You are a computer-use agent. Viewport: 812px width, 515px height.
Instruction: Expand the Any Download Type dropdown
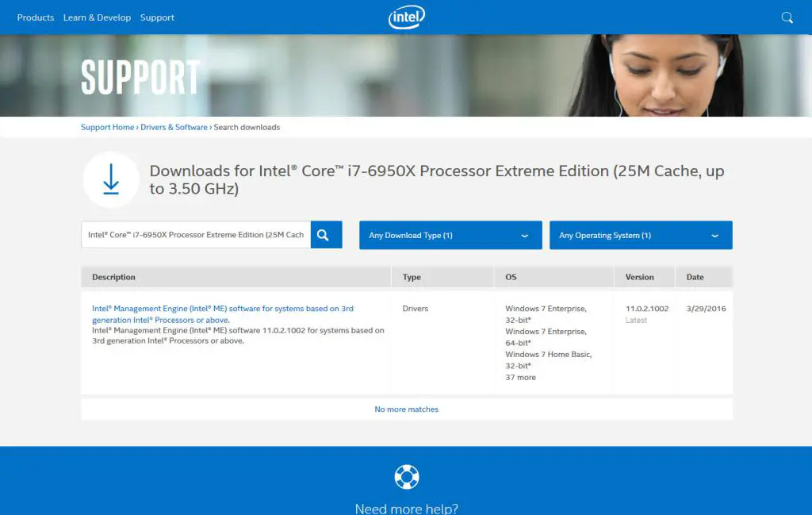(x=450, y=236)
